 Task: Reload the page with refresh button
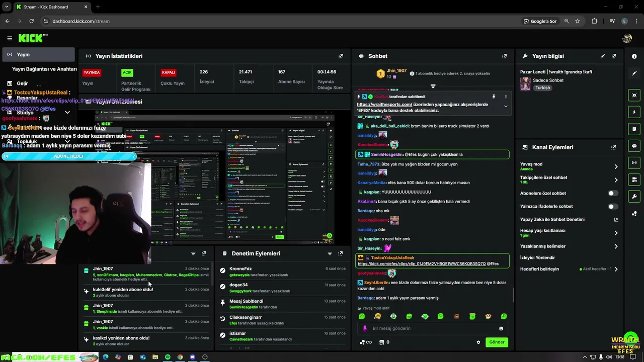tap(31, 21)
